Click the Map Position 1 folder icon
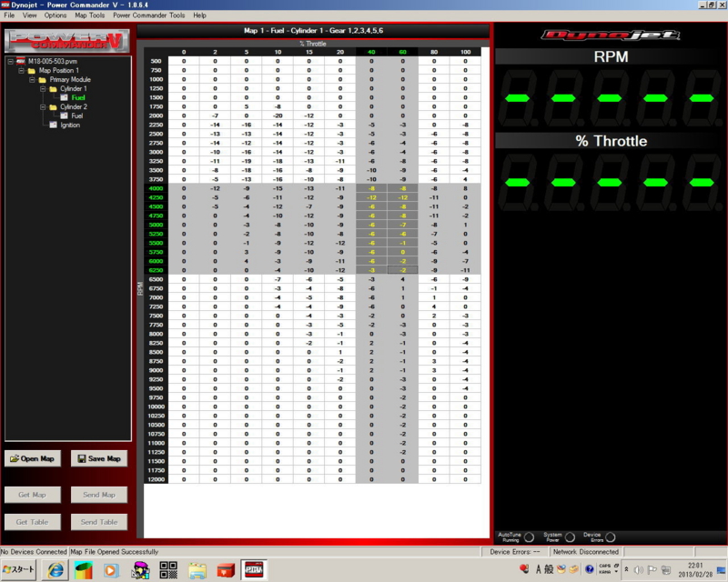728x582 pixels. click(x=31, y=73)
